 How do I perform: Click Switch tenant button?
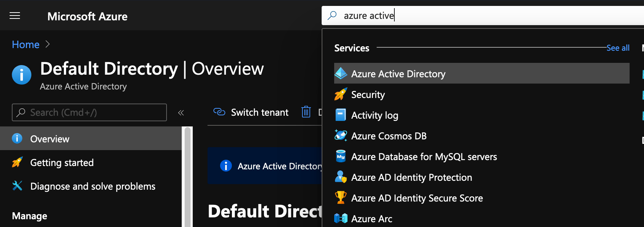coord(251,112)
